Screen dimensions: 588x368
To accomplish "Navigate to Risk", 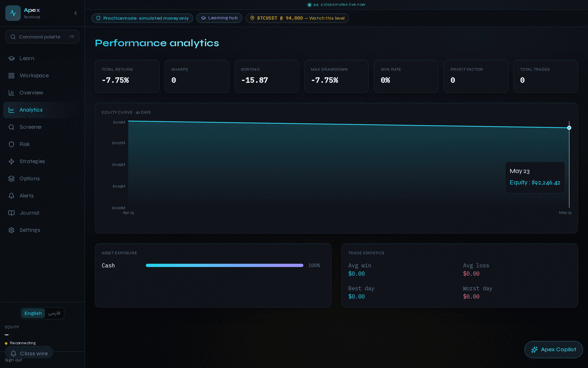I will click(x=42, y=144).
